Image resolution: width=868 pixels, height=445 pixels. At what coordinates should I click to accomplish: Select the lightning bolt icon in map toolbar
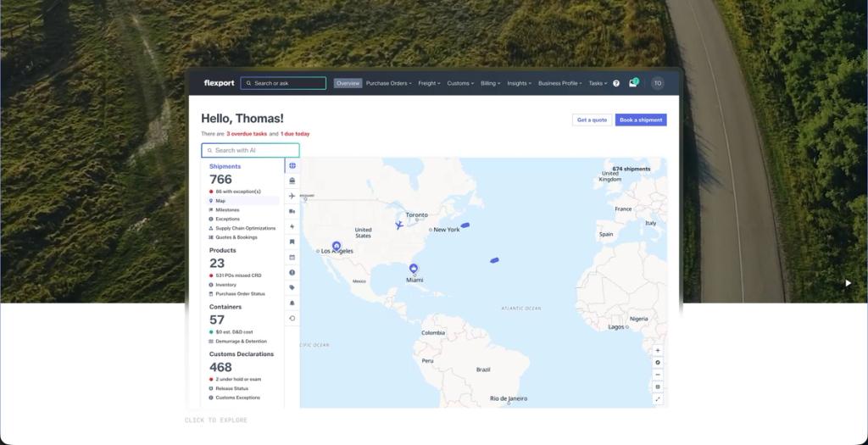(292, 226)
